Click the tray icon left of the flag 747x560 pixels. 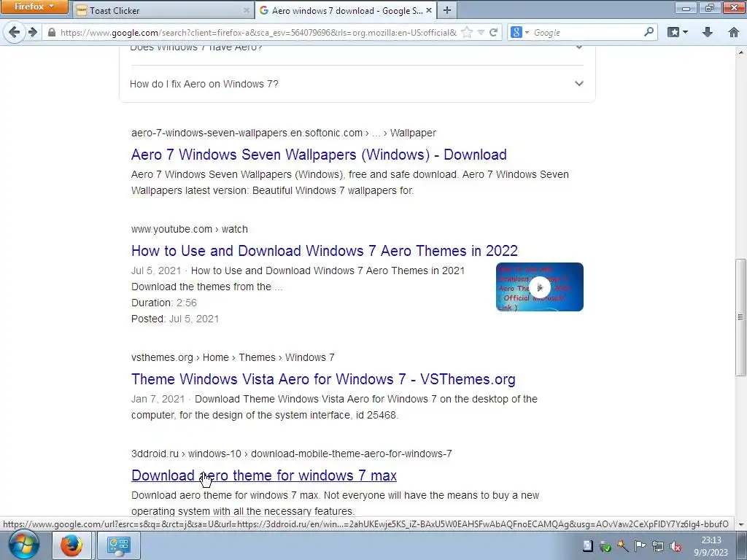[622, 546]
